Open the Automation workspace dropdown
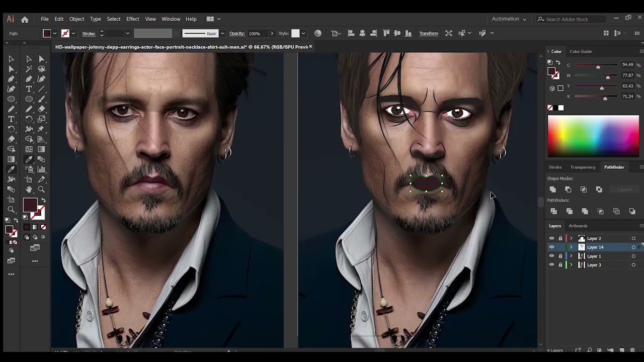Viewport: 644px width, 362px height. (509, 19)
